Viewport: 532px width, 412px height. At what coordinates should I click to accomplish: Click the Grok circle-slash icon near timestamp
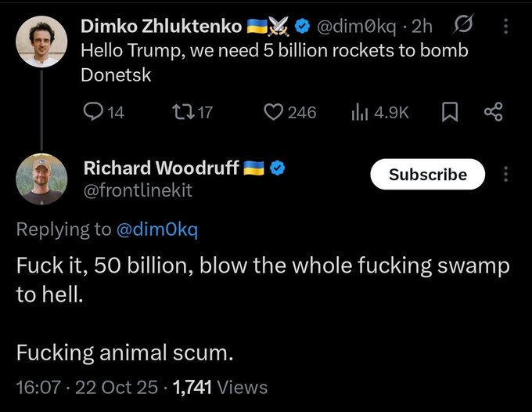[x=462, y=26]
